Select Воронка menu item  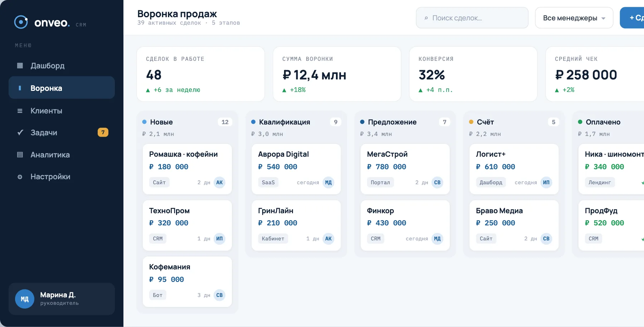(x=62, y=88)
